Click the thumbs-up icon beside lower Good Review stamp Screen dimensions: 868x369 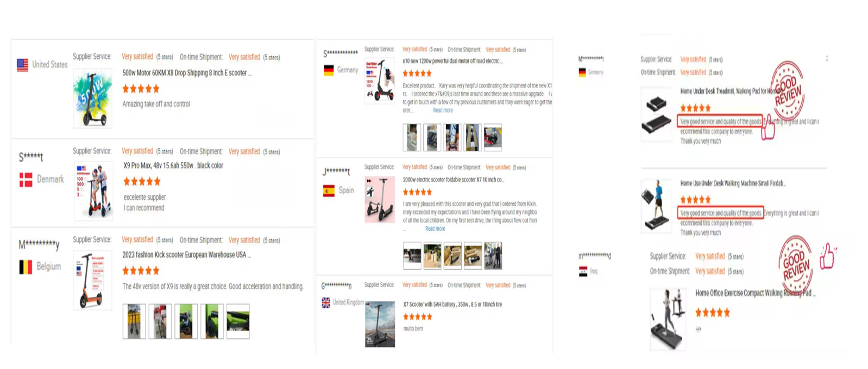tap(827, 256)
